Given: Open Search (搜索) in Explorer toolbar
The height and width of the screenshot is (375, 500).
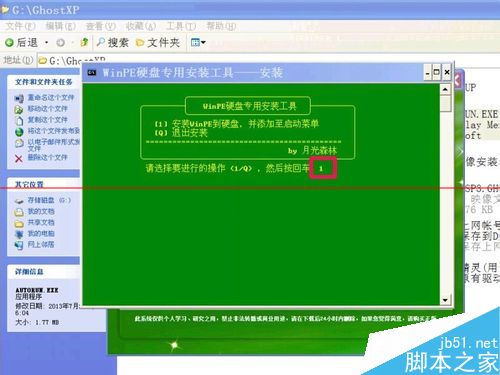Looking at the screenshot, I should 112,42.
